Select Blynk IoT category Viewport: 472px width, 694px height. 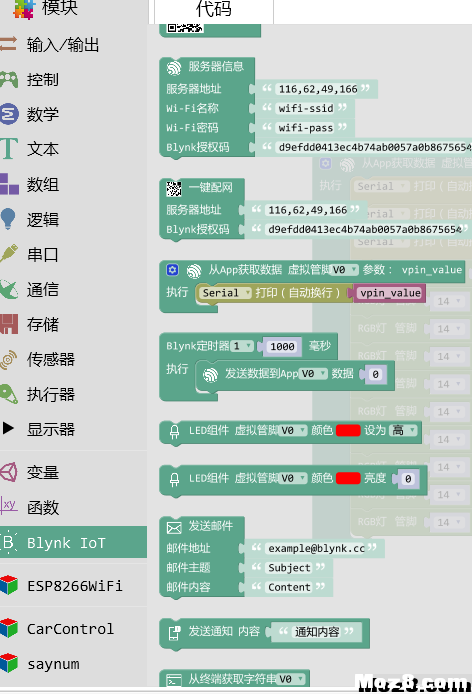click(74, 542)
